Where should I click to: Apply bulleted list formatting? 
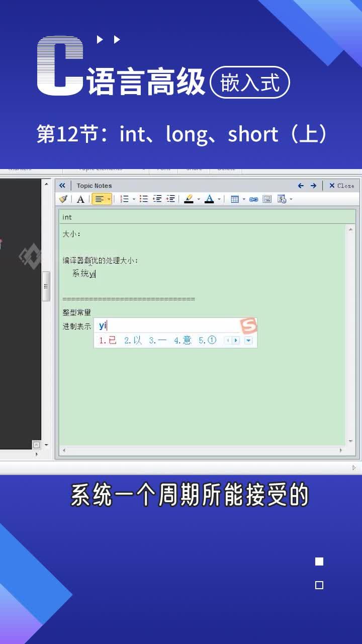tap(144, 199)
